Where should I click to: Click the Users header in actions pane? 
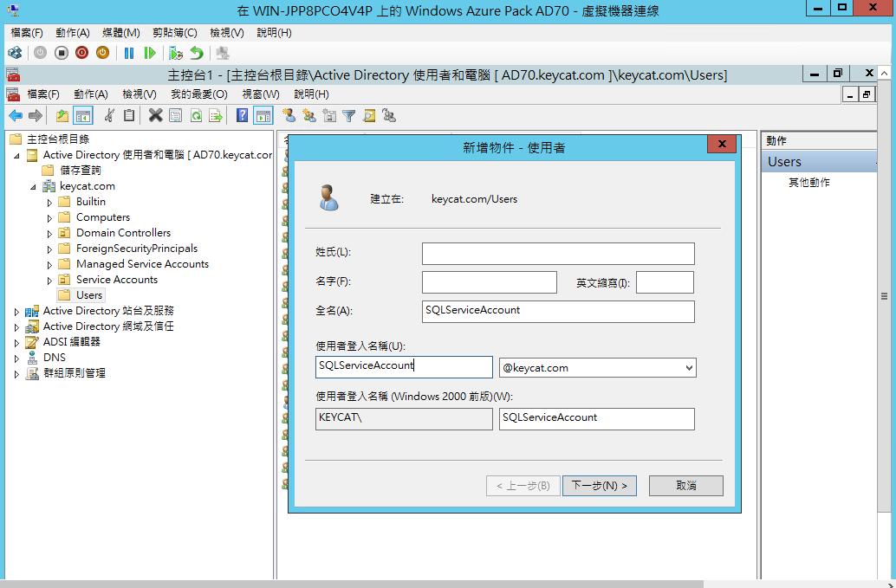point(820,162)
